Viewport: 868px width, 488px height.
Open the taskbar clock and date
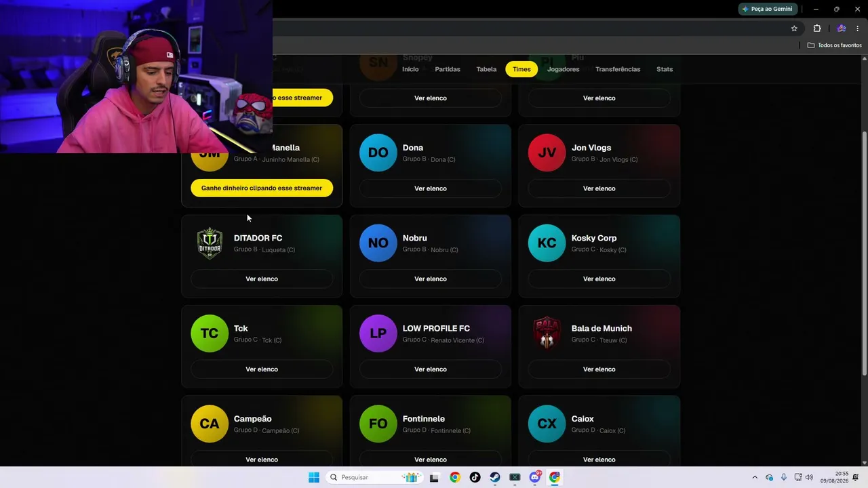click(x=835, y=477)
